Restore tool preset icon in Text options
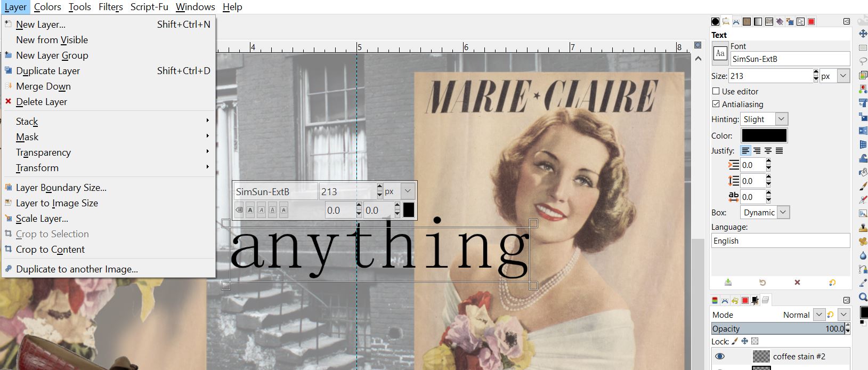 tap(762, 283)
